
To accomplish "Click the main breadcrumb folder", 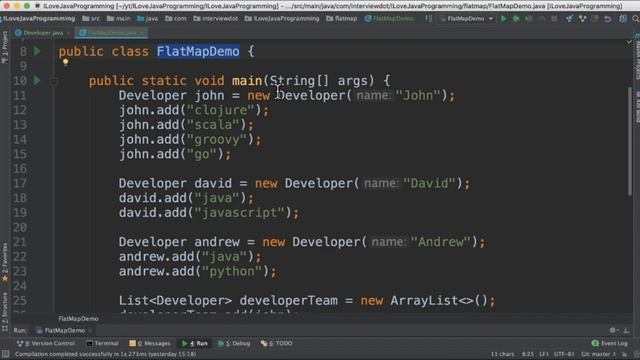I will [x=118, y=19].
